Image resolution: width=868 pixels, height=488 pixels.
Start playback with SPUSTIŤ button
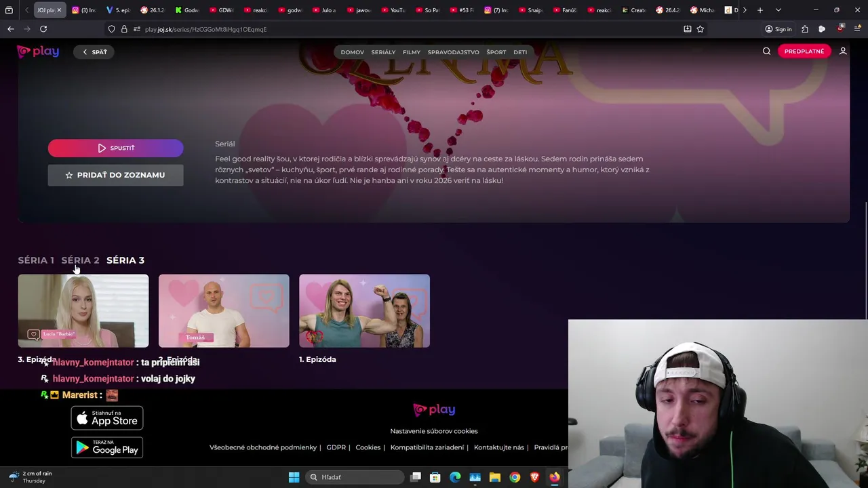coord(115,148)
